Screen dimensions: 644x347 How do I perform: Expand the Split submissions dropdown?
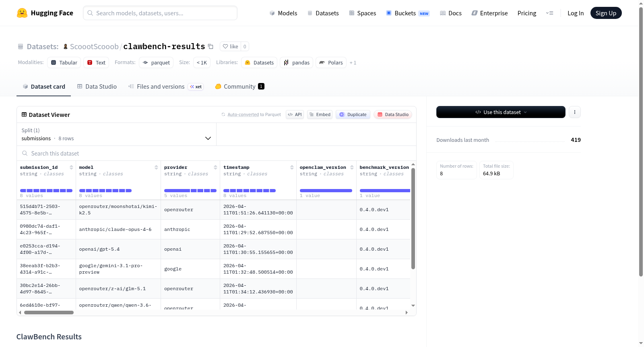116,134
